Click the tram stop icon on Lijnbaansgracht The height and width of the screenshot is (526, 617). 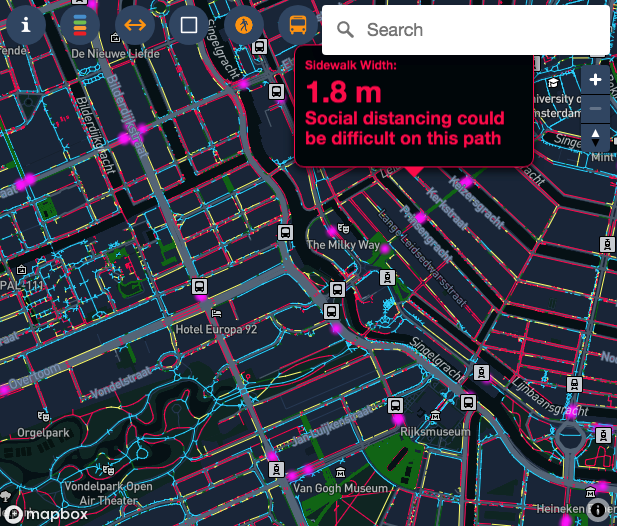coord(574,383)
